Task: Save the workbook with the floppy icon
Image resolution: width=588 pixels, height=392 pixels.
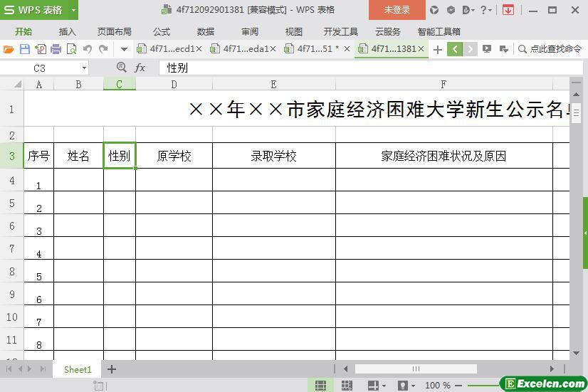Action: [x=25, y=49]
